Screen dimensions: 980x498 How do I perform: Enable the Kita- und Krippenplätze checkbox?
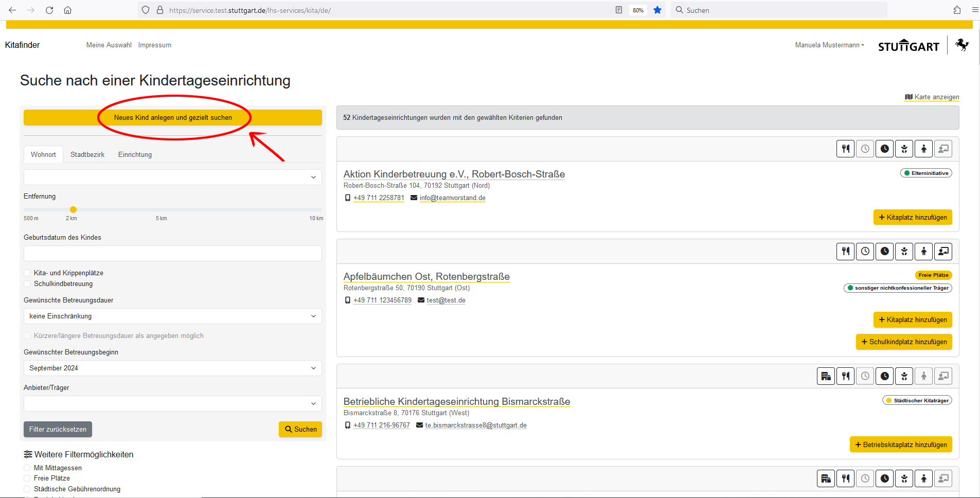pos(27,273)
